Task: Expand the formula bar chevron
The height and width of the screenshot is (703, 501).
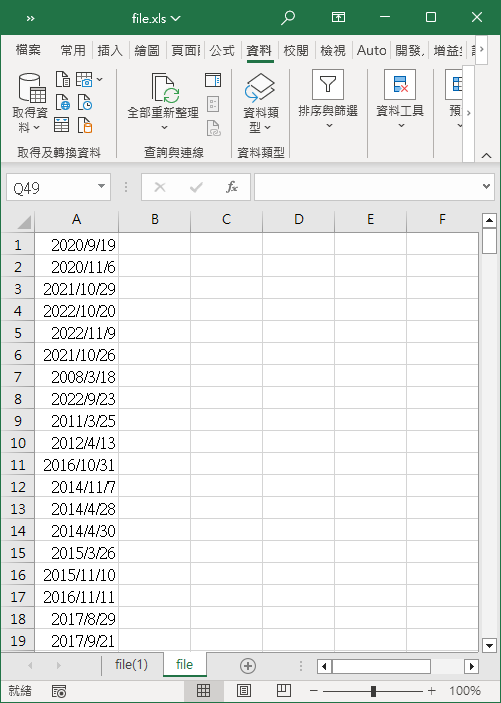Action: [x=486, y=187]
